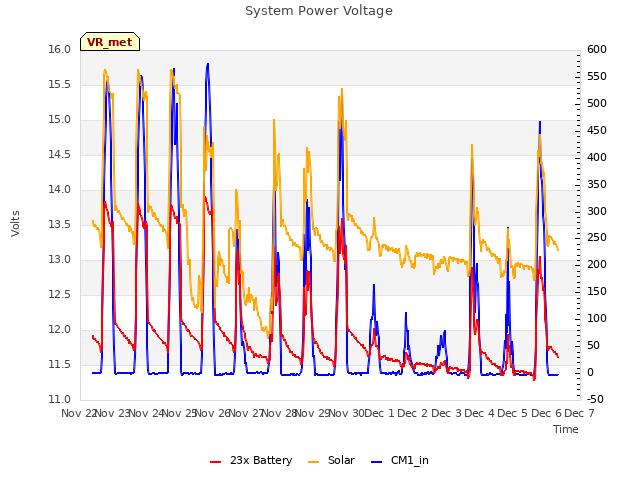Click the 500 right axis label
The image size is (640, 480).
click(x=597, y=103)
